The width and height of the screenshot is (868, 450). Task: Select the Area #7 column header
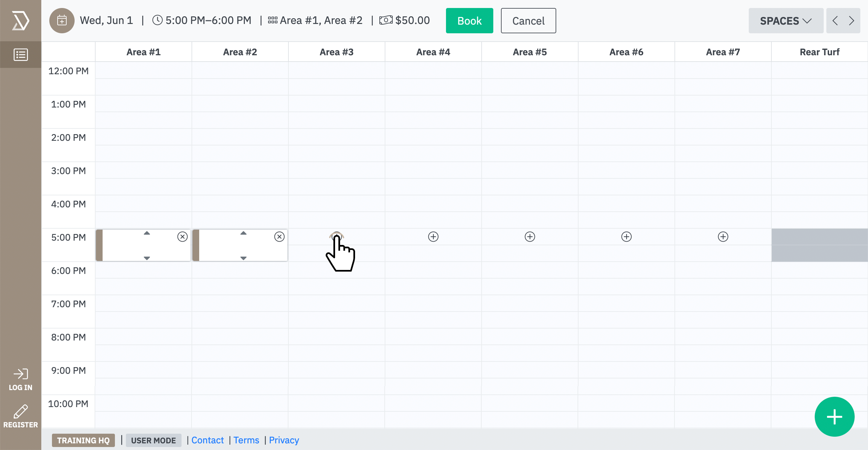tap(723, 52)
